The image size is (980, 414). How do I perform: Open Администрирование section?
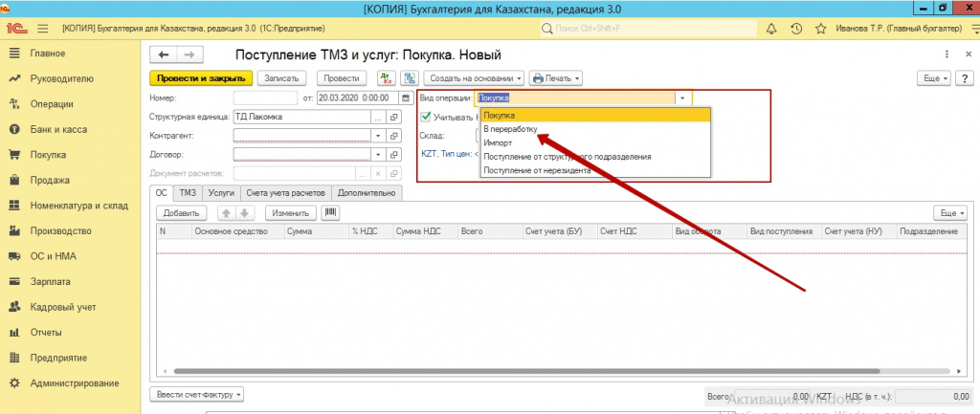[x=75, y=382]
